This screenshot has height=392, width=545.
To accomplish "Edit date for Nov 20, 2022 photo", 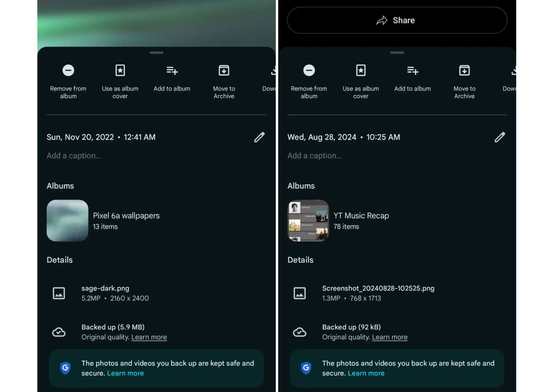I will (259, 137).
